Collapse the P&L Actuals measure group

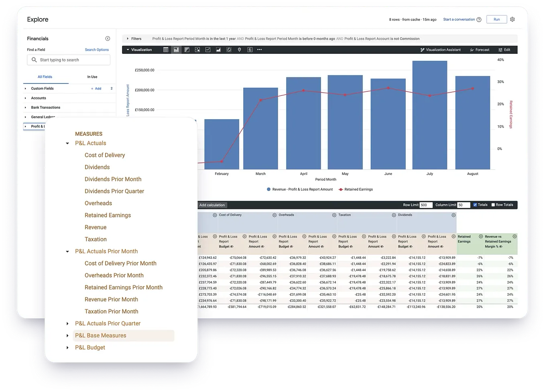(x=67, y=143)
